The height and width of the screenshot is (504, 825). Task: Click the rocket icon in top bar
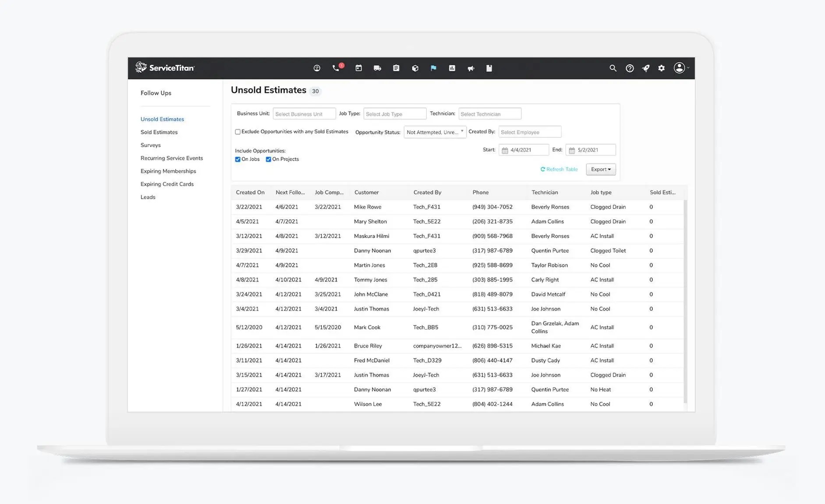646,68
